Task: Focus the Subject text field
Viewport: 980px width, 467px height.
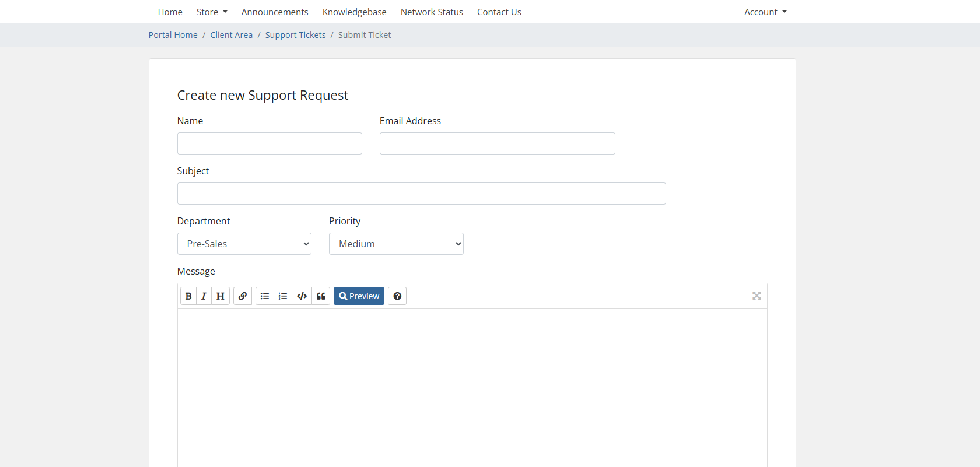Action: [421, 194]
